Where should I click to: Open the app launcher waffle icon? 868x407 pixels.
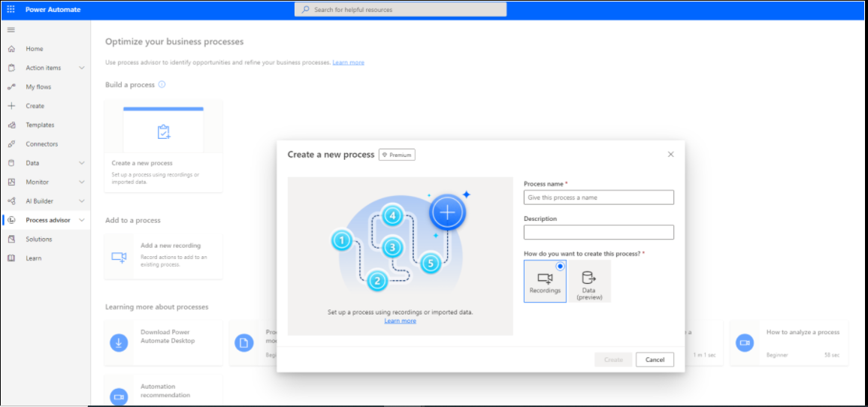(x=11, y=10)
